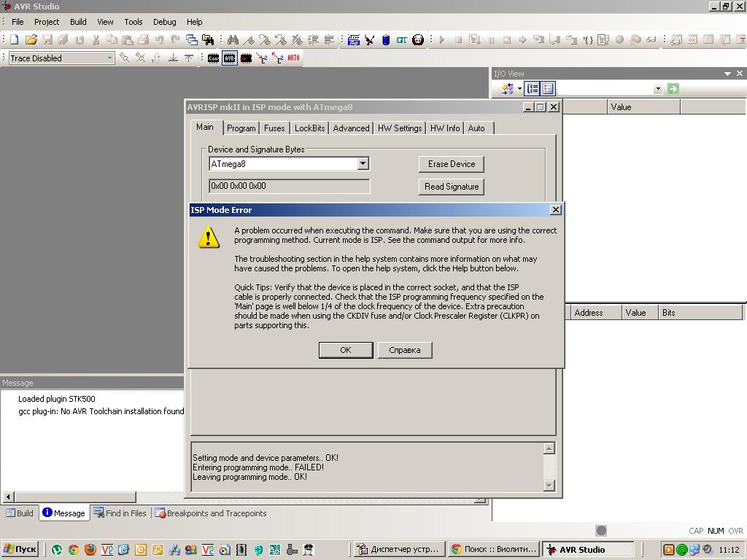The width and height of the screenshot is (747, 560).
Task: Switch to the Program tab
Action: [x=241, y=128]
